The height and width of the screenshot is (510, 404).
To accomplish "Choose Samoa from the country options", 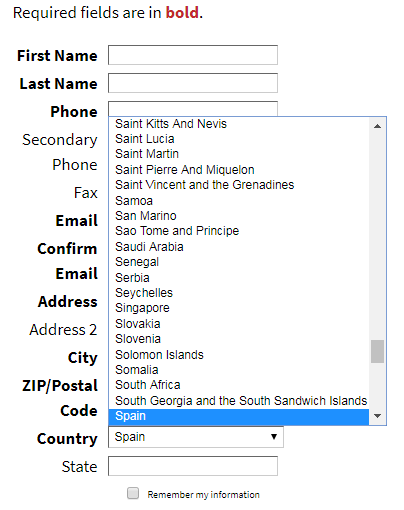I will pos(239,201).
